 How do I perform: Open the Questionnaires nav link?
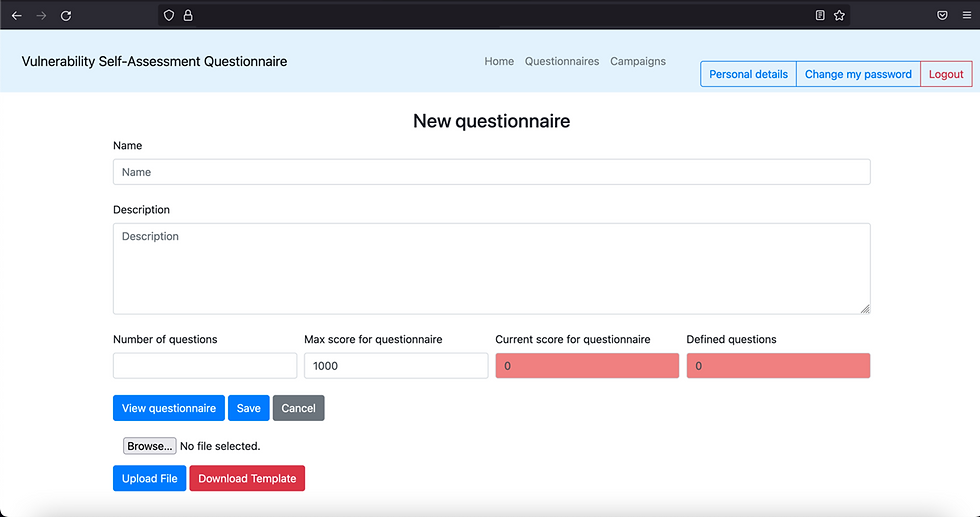point(562,61)
